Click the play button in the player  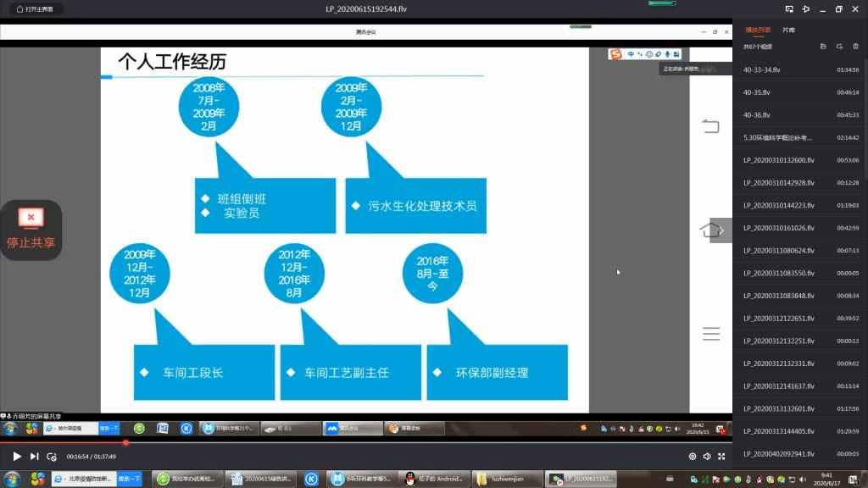pos(17,456)
